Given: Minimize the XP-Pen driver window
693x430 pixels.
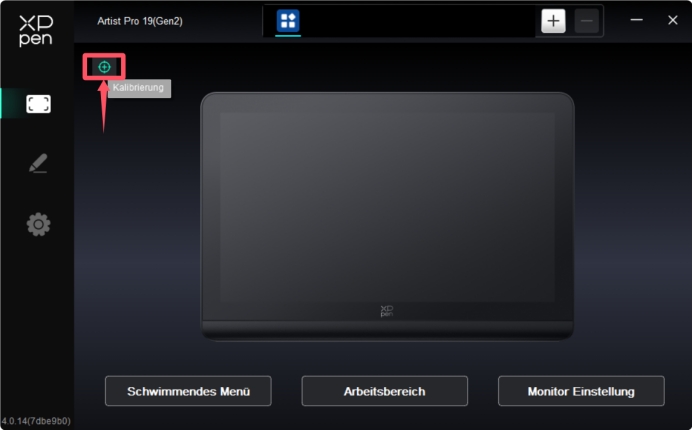Looking at the screenshot, I should pyautogui.click(x=636, y=20).
